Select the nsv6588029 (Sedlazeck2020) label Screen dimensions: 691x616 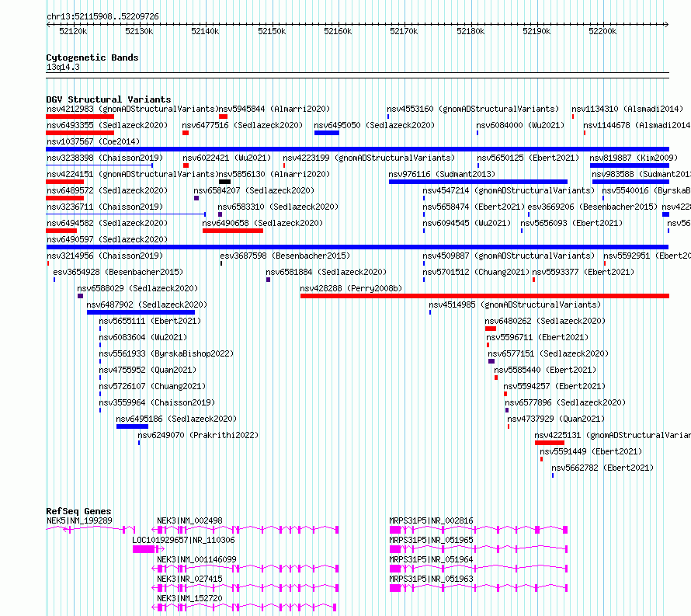pos(137,288)
